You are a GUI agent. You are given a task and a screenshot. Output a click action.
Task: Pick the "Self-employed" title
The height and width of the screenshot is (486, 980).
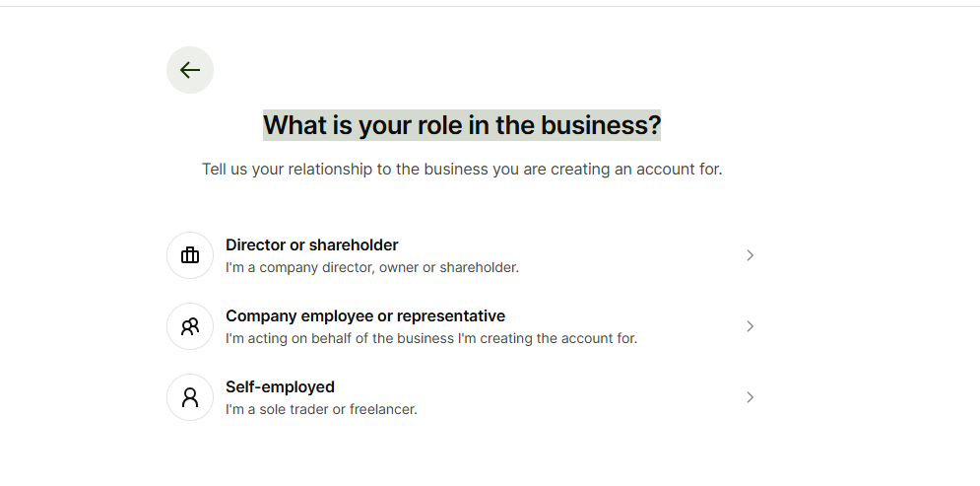(280, 386)
